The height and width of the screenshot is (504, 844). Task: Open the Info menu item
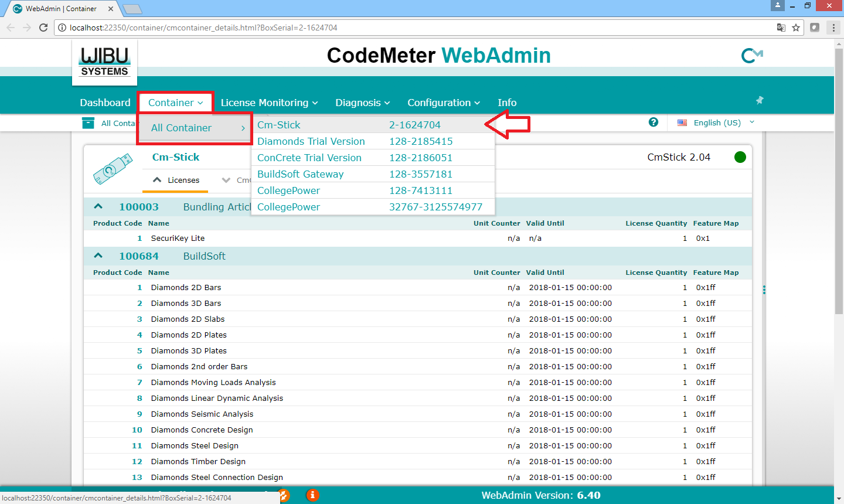507,103
